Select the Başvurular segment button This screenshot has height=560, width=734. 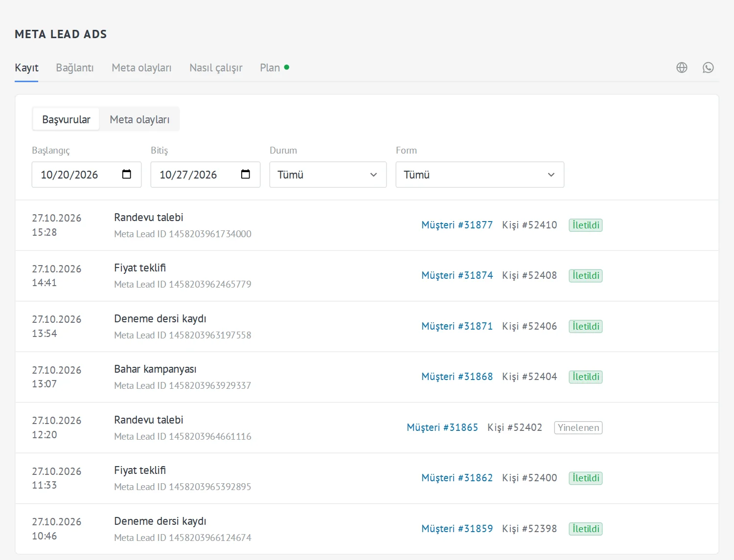point(66,119)
